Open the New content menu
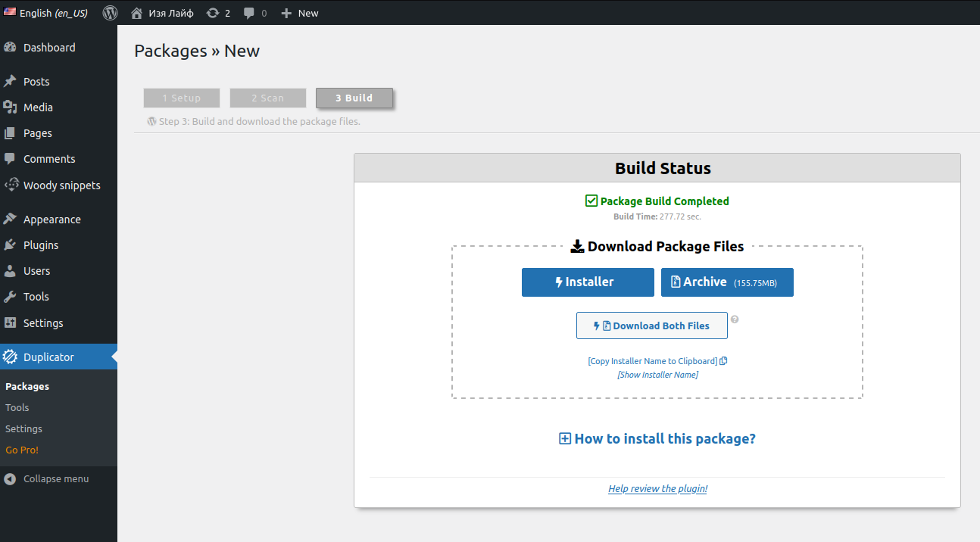This screenshot has width=980, height=542. [300, 13]
